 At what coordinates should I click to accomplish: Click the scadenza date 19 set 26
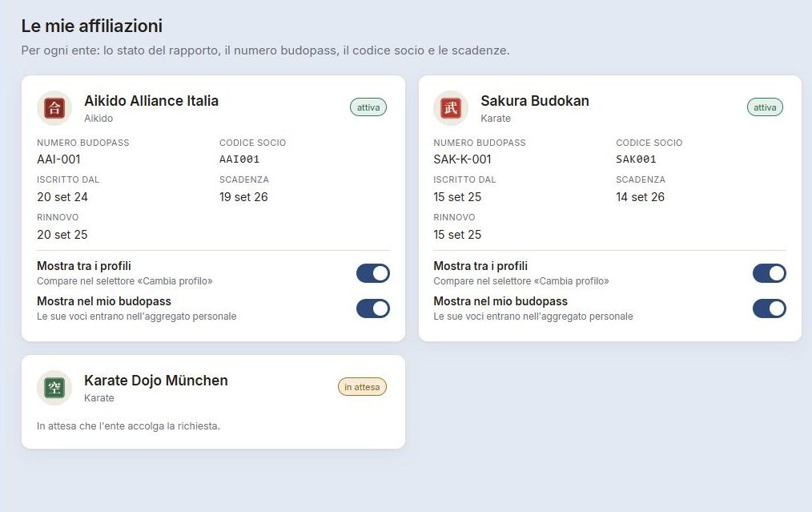point(243,197)
